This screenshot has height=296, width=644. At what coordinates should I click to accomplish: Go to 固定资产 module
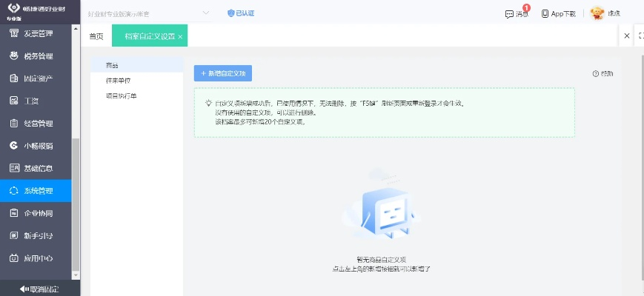coord(37,78)
